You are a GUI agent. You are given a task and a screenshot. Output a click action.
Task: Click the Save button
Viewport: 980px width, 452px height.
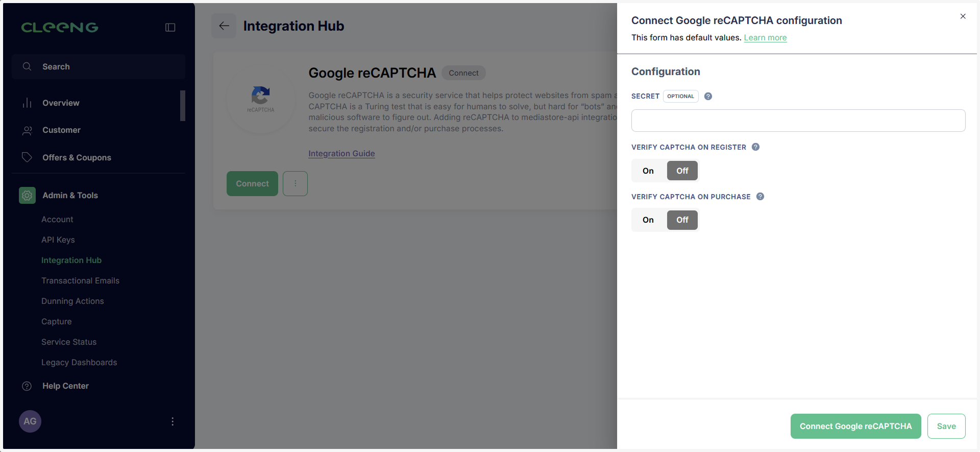pos(946,426)
